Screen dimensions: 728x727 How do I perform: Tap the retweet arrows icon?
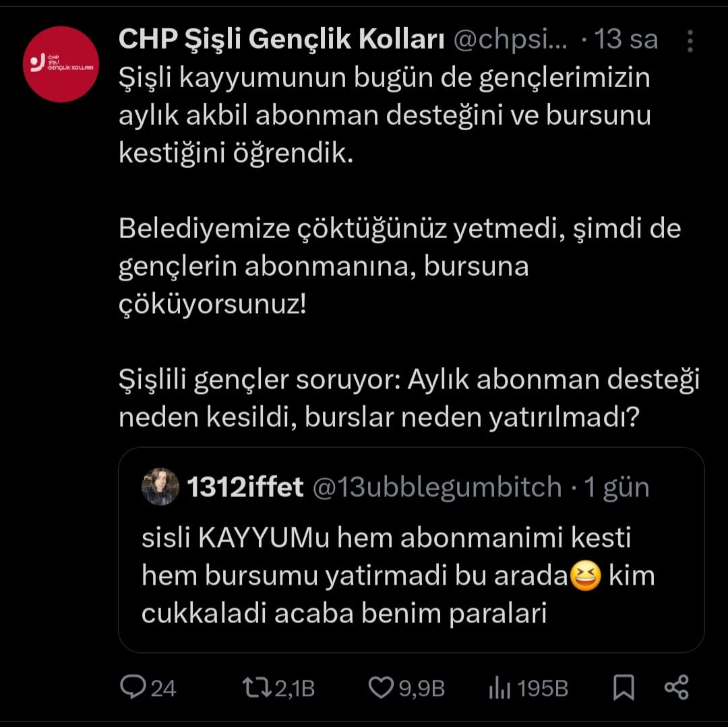click(x=257, y=687)
